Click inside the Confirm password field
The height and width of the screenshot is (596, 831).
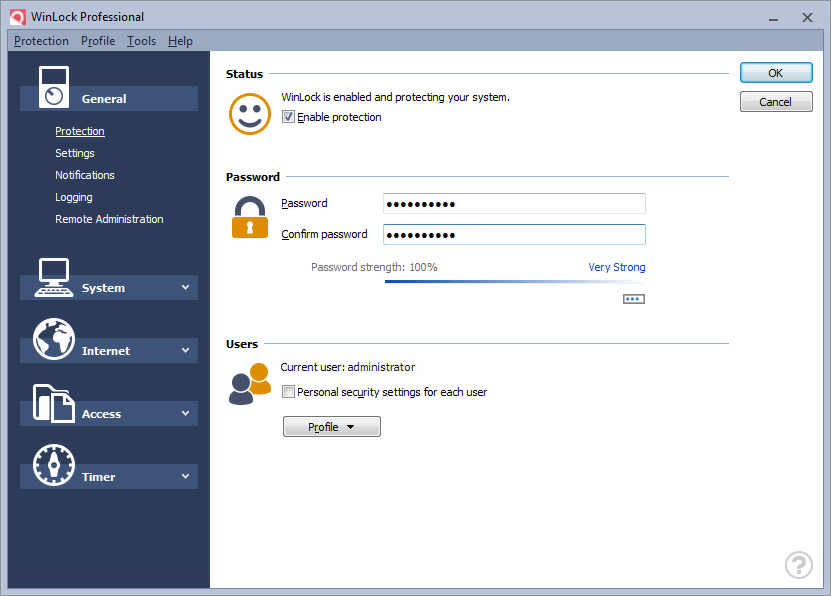[513, 234]
